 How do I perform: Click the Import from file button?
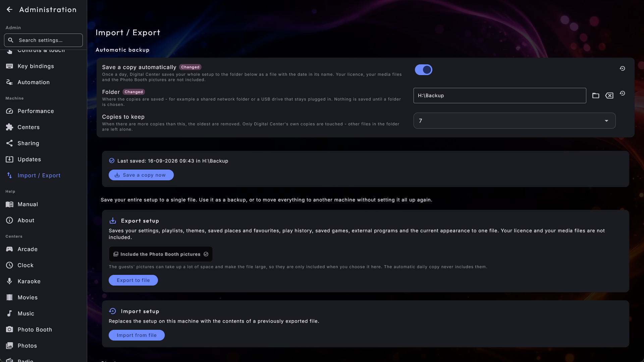(x=137, y=335)
